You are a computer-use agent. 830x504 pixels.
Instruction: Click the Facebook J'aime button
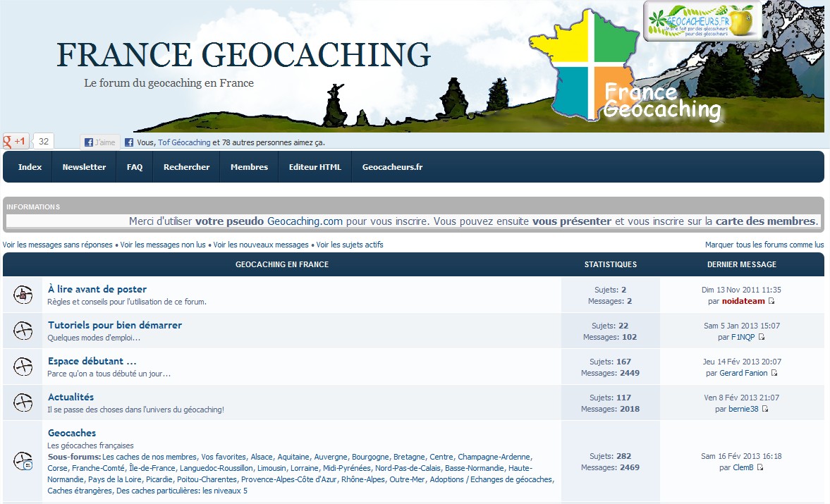[x=100, y=142]
